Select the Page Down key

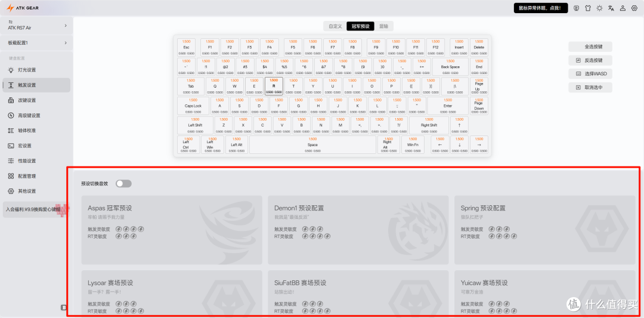point(479,106)
